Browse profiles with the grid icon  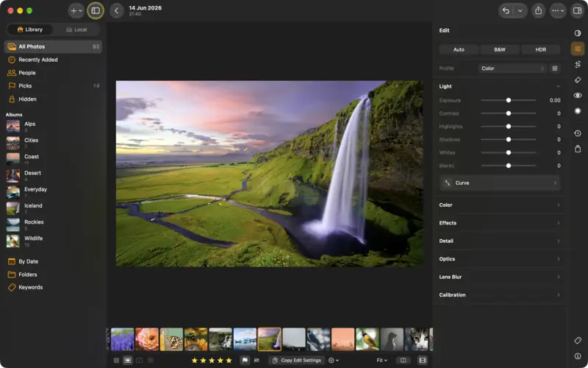555,68
